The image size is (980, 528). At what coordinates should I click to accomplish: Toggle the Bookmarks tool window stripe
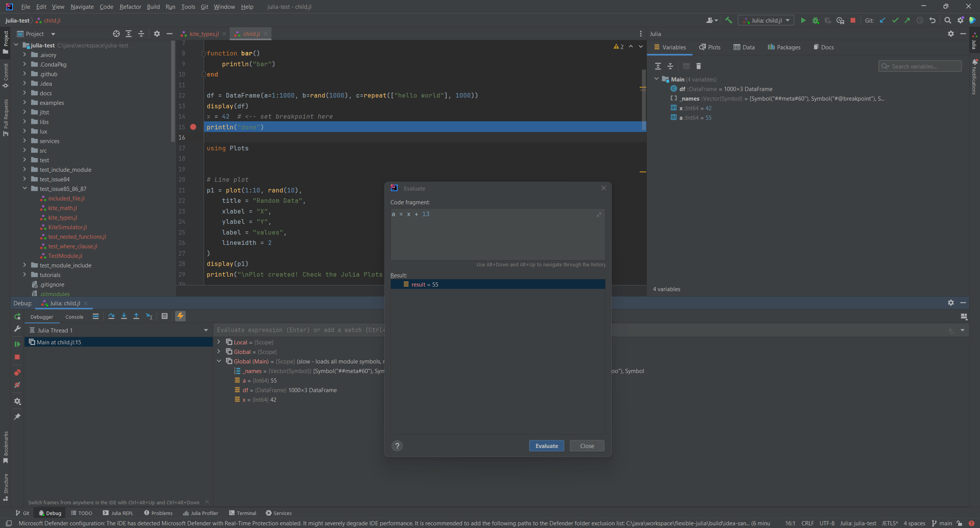(x=5, y=447)
